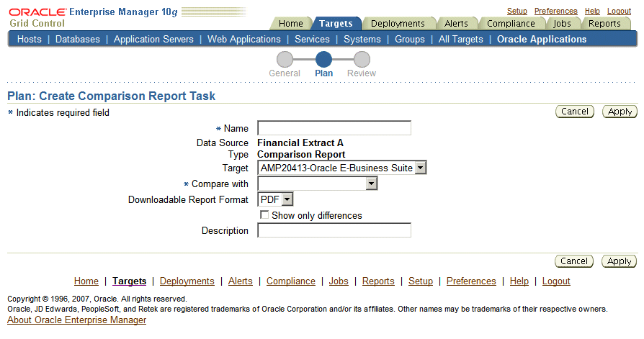The width and height of the screenshot is (644, 339).
Task: Click footer Alerts link
Action: (x=241, y=281)
